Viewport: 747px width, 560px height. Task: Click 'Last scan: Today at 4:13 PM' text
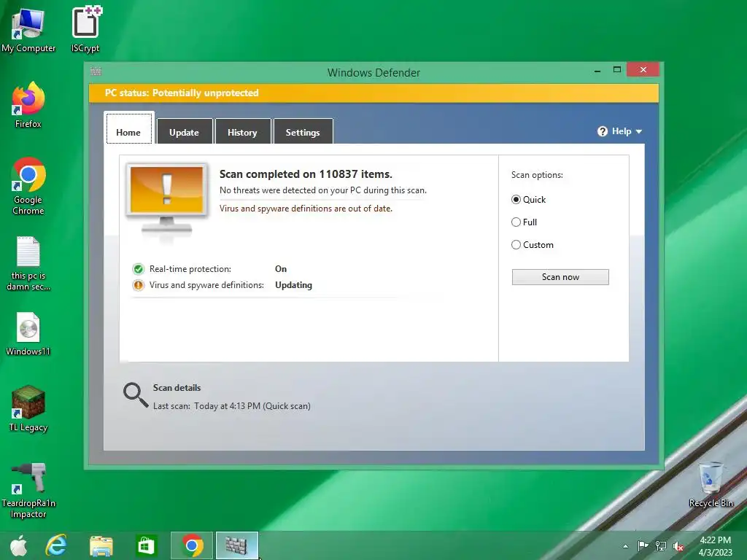pyautogui.click(x=231, y=406)
